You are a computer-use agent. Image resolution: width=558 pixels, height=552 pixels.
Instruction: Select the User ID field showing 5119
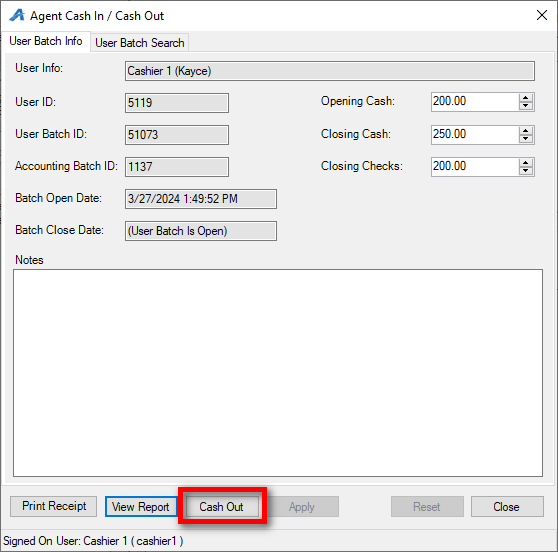tap(177, 103)
